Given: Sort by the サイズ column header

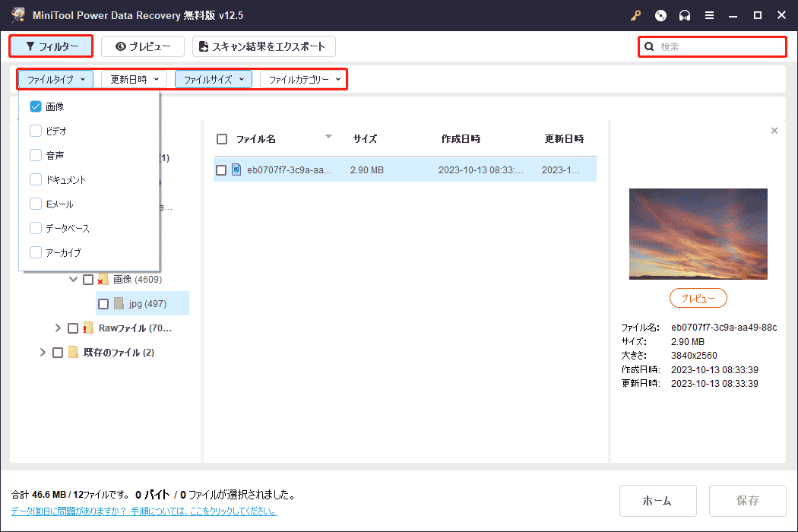Looking at the screenshot, I should coord(365,139).
